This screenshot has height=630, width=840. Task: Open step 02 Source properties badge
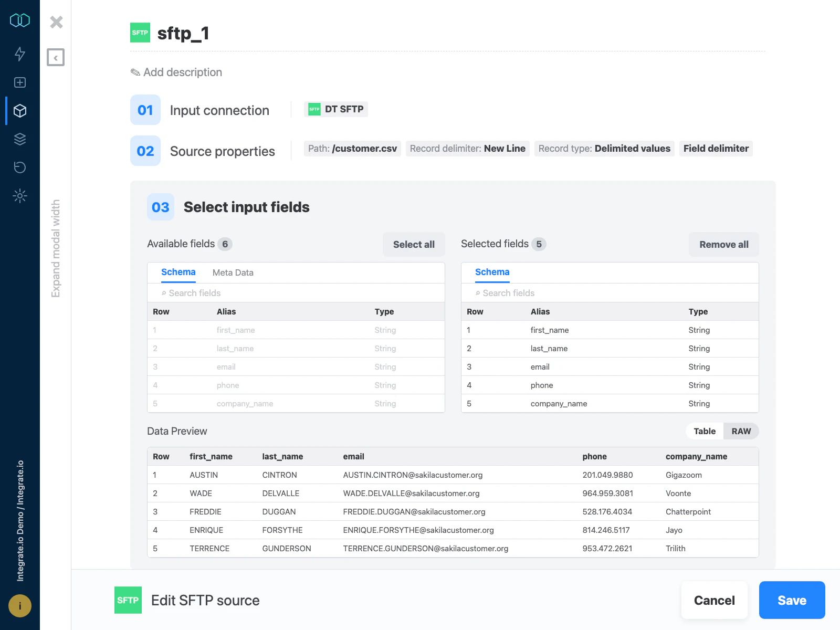(145, 151)
